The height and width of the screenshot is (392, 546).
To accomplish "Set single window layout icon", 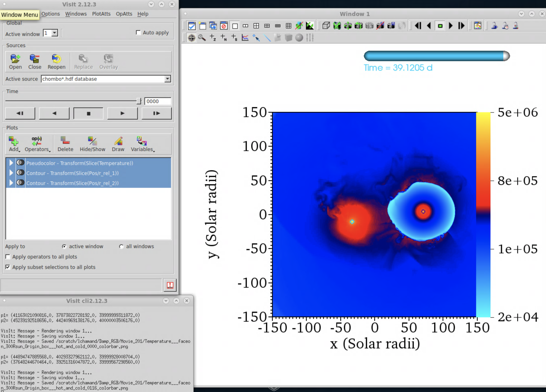I will [x=235, y=26].
